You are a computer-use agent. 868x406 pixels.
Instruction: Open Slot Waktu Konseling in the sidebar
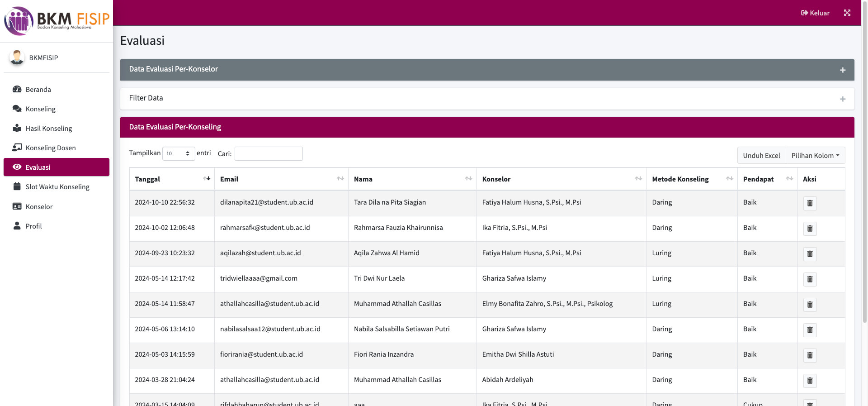[57, 186]
